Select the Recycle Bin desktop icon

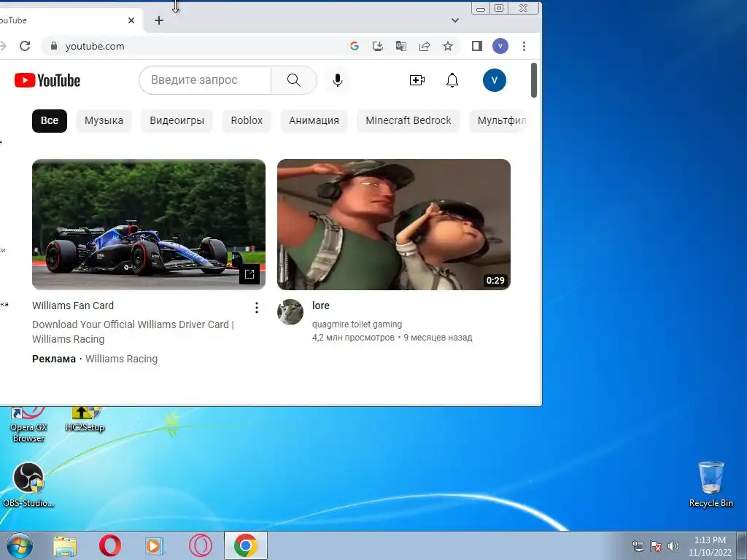coord(711,484)
